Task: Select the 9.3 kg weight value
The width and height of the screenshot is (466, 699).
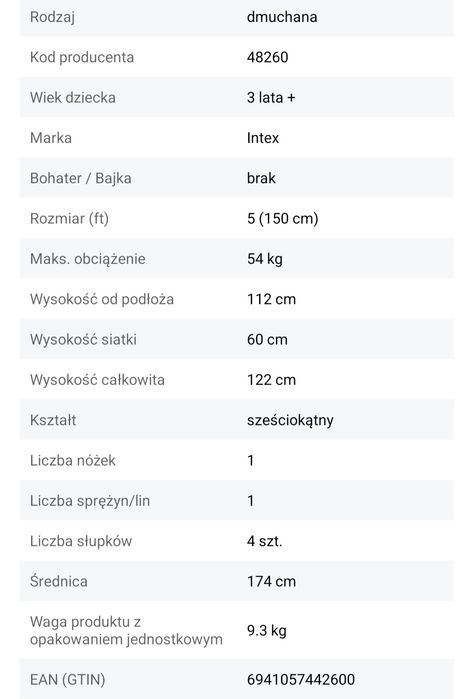Action: pos(267,630)
